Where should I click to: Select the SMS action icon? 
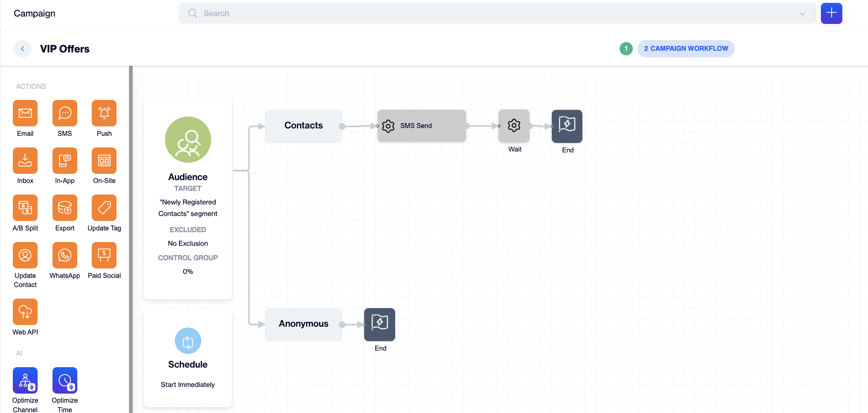click(65, 113)
